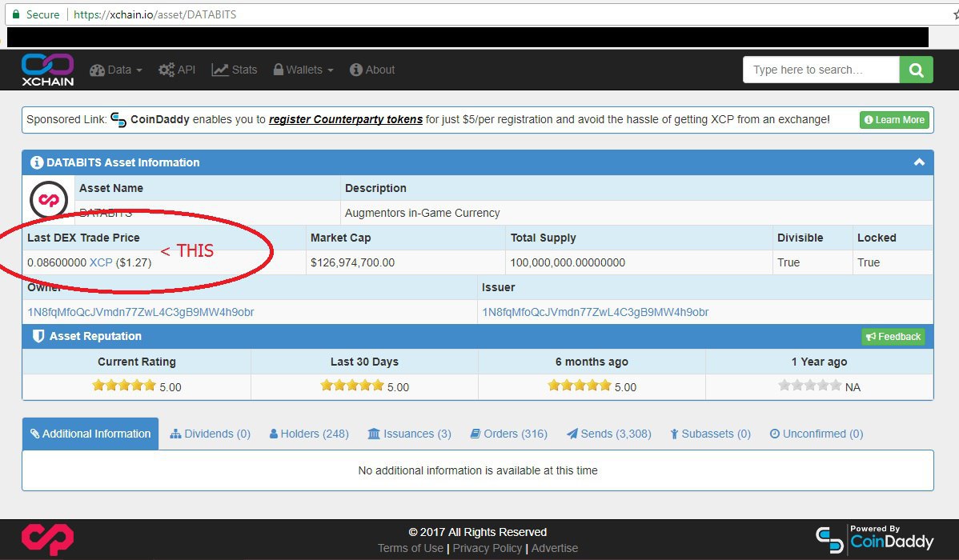
Task: Open the Data dropdown menu
Action: pyautogui.click(x=115, y=70)
